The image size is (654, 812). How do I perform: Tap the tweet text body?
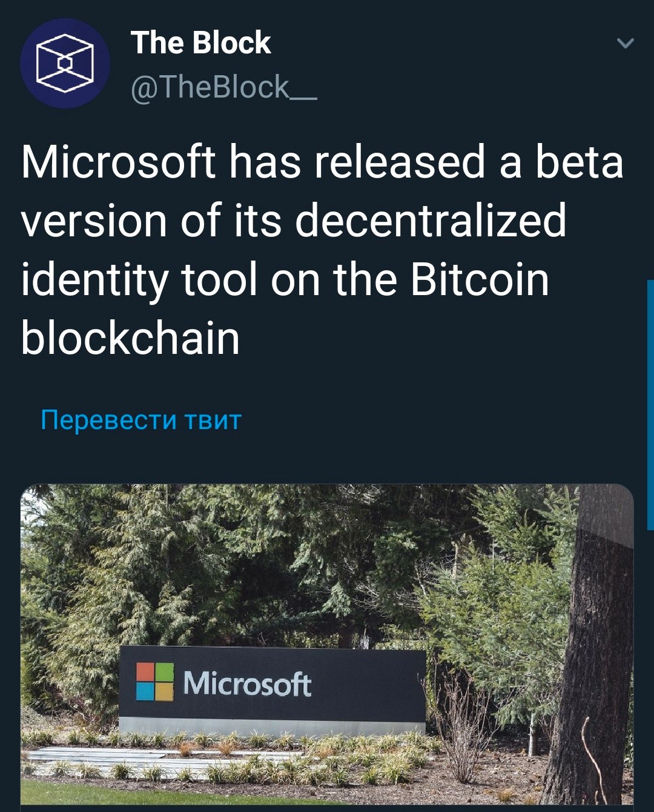[x=322, y=250]
